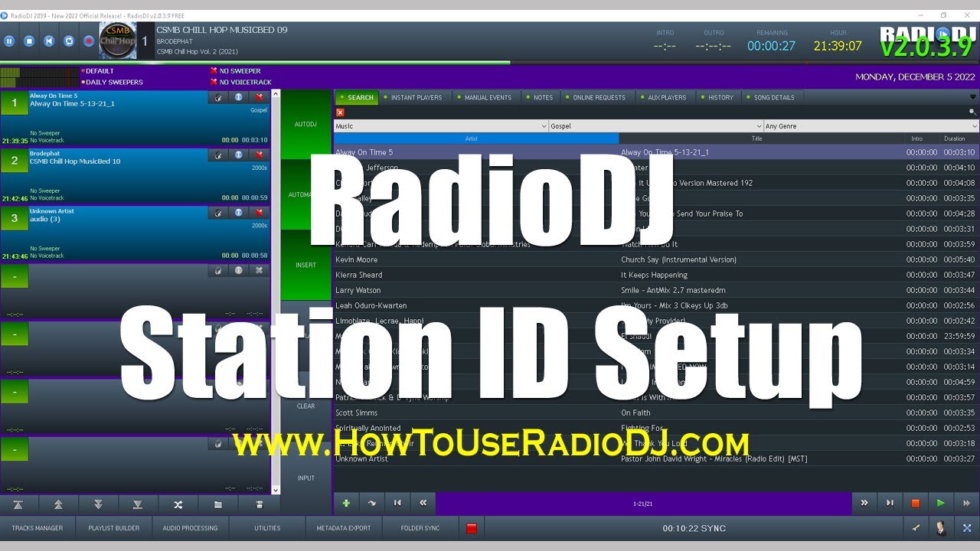This screenshot has width=980, height=551.
Task: Clear the search with red X button
Action: click(x=340, y=112)
